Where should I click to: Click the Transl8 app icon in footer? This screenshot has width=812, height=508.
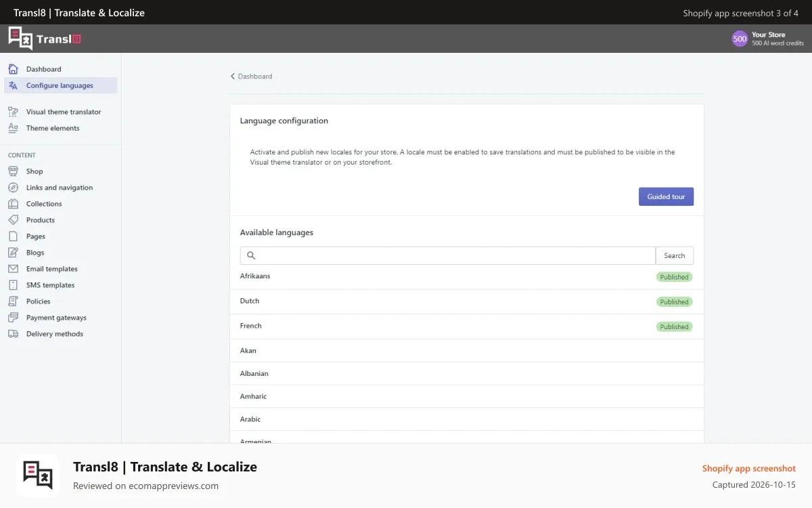coord(38,475)
